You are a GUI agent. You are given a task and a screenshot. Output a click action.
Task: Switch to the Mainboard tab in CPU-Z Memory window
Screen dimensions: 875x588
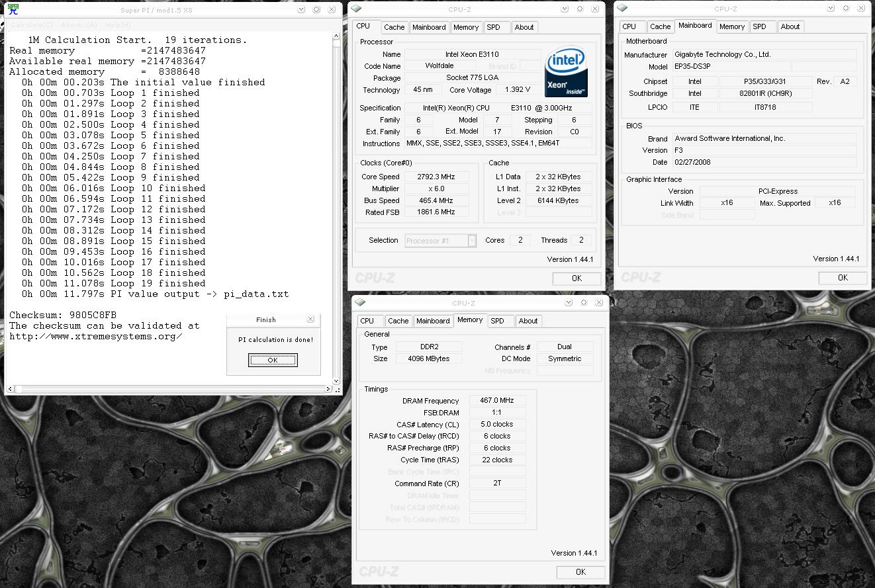coord(433,321)
